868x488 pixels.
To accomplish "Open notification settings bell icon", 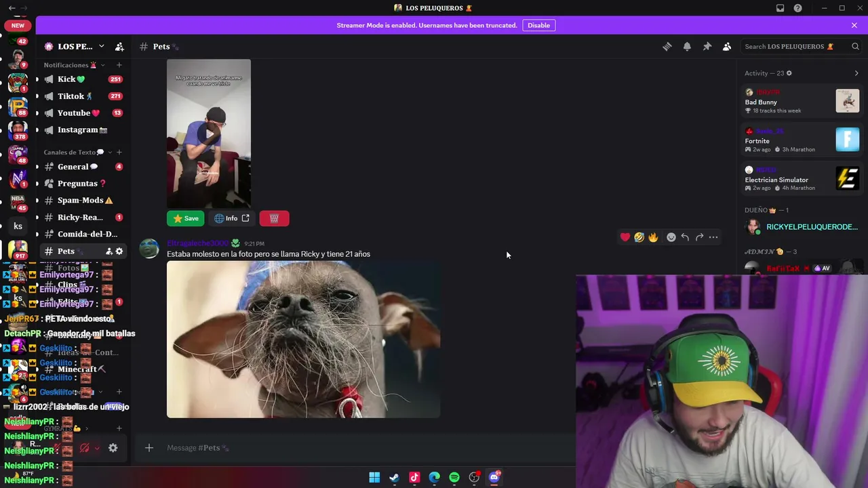I will click(687, 47).
